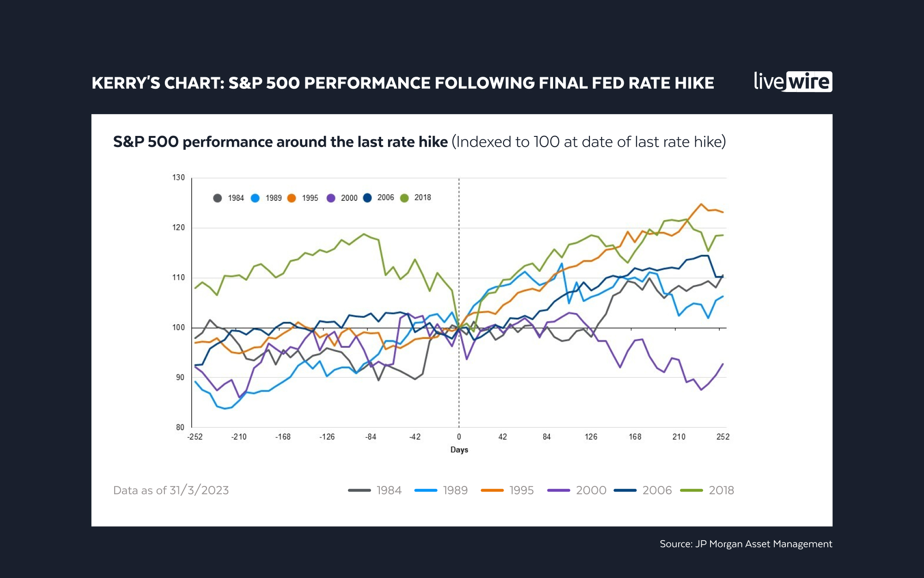Screen dimensions: 924x578
Task: Select the navy 2006 line in bottom legend
Action: coord(625,491)
